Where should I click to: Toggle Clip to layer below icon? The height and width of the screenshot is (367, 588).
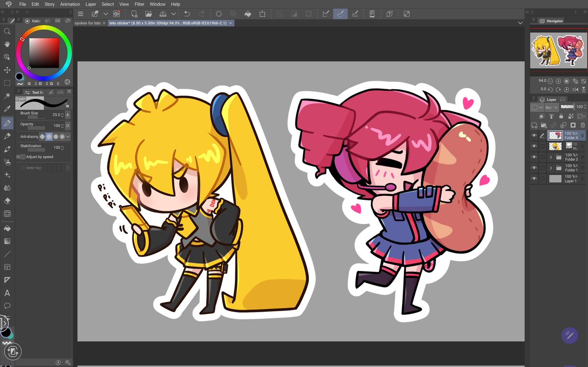point(541,117)
